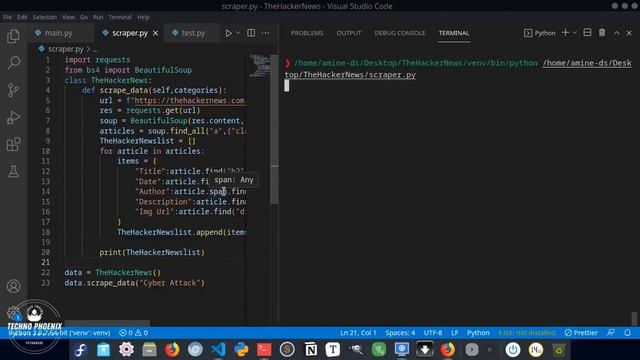This screenshot has width=640, height=360.
Task: Expand the scraper.py breadcrumb path
Action: pyautogui.click(x=65, y=49)
